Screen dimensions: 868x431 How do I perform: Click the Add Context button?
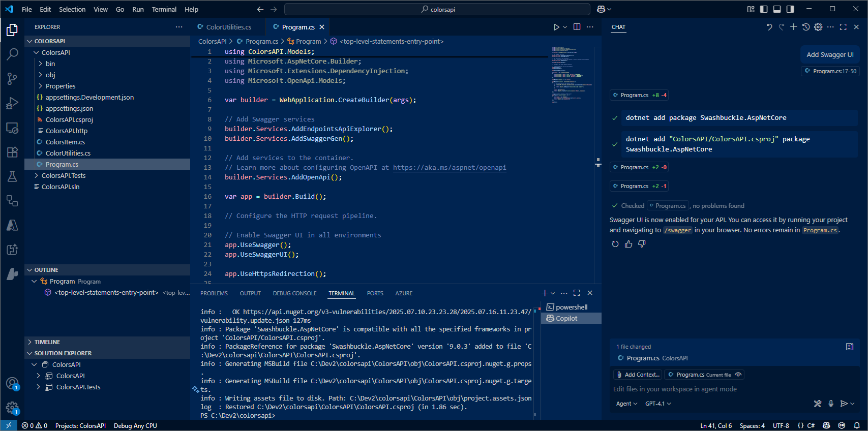tap(638, 375)
